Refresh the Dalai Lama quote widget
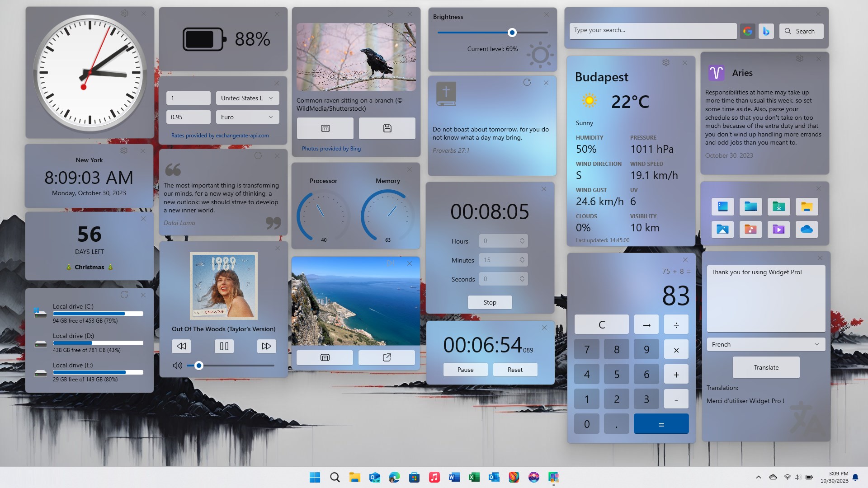The image size is (868, 488). pos(258,155)
